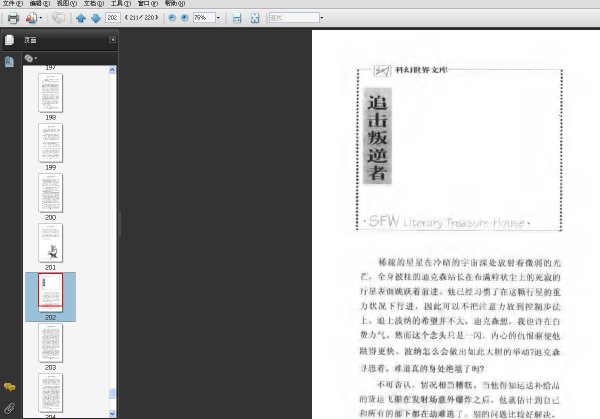The height and width of the screenshot is (419, 600).
Task: Expand the create PDF dropdown arrow
Action: tap(41, 18)
